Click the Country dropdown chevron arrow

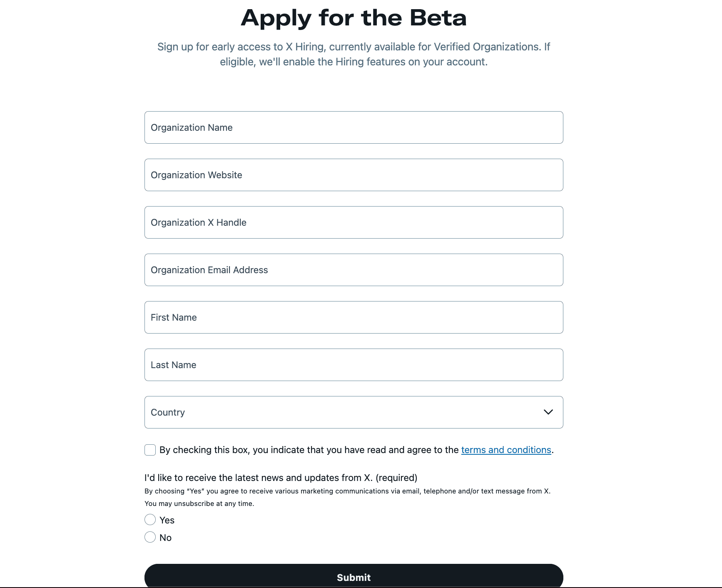548,412
